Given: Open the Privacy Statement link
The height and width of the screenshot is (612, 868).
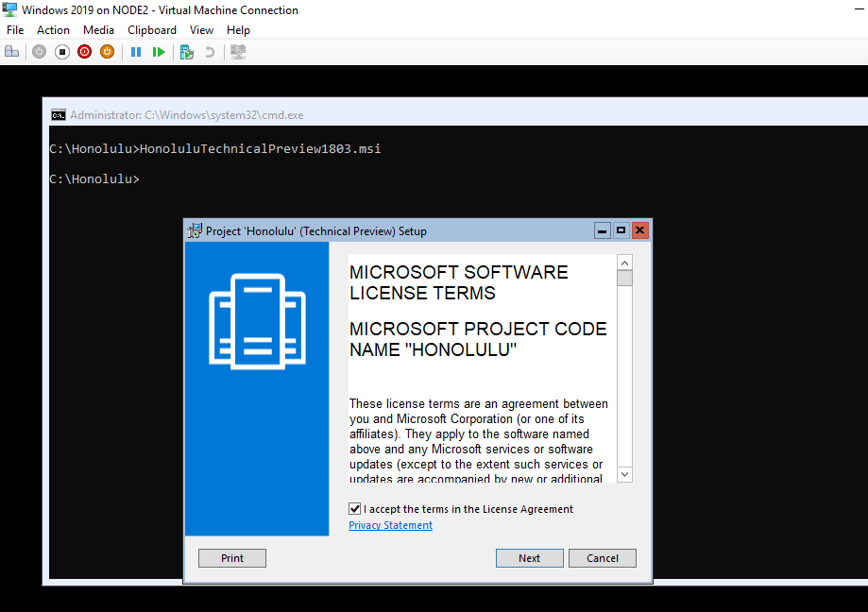Looking at the screenshot, I should pyautogui.click(x=390, y=525).
